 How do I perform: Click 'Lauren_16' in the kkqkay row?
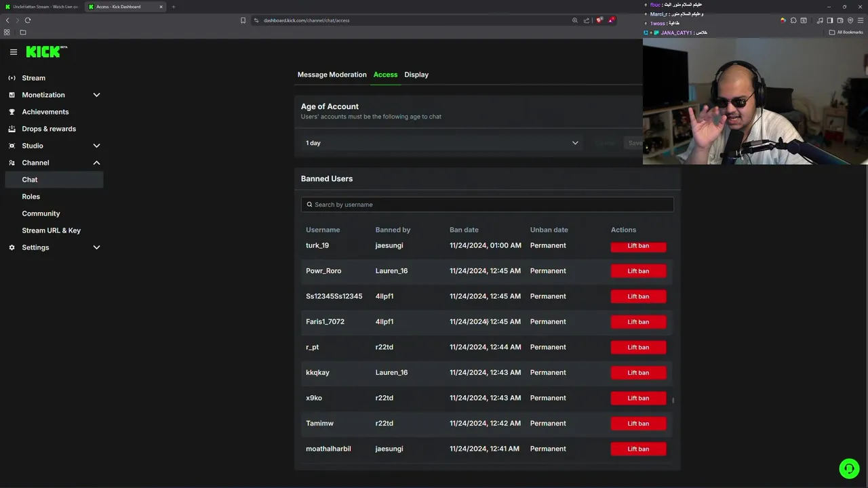pos(391,373)
